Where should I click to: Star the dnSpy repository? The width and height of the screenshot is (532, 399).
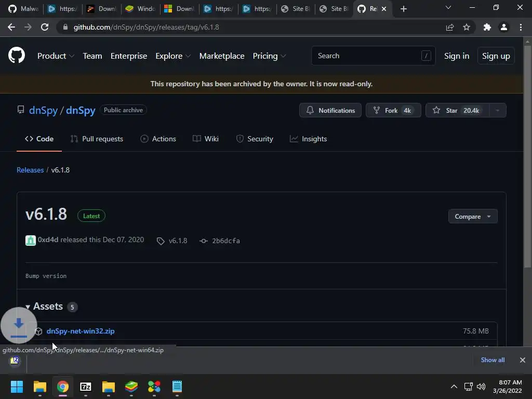click(x=457, y=110)
